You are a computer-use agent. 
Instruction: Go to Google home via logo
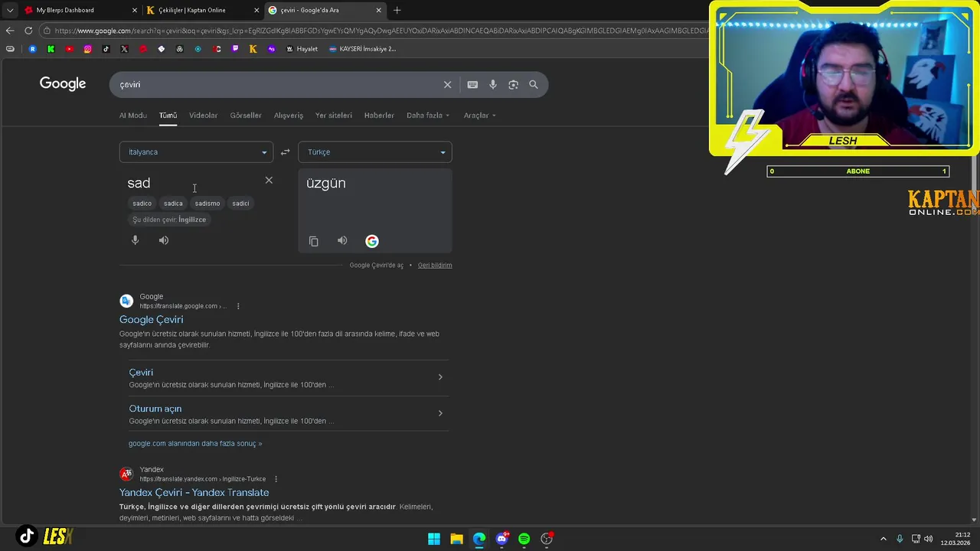(63, 84)
